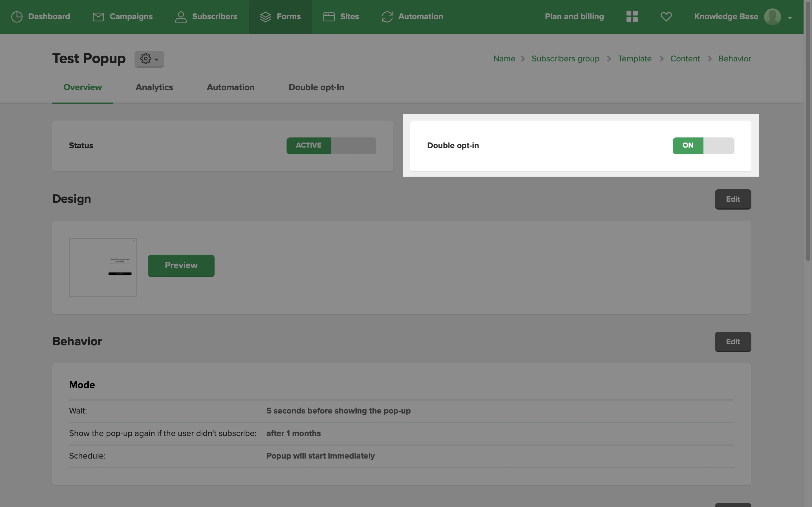Viewport: 812px width, 507px height.
Task: Click the Forms layers icon
Action: (265, 17)
